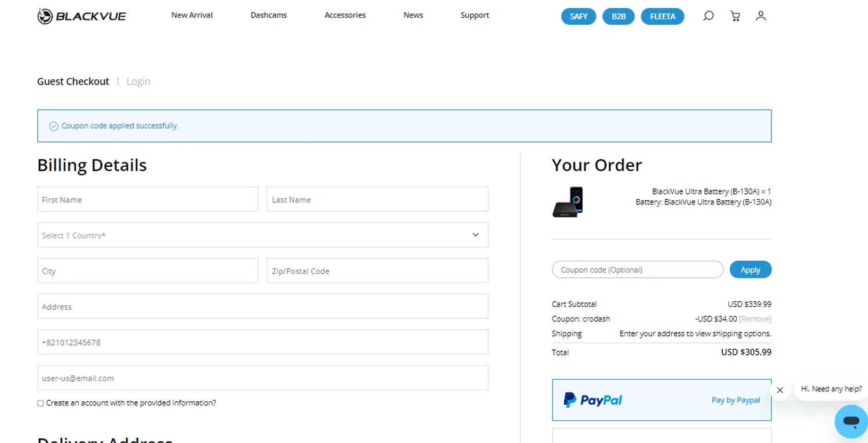Click the 'USD $305.99' total value
Viewport: 868px width, 443px height.
(x=746, y=352)
